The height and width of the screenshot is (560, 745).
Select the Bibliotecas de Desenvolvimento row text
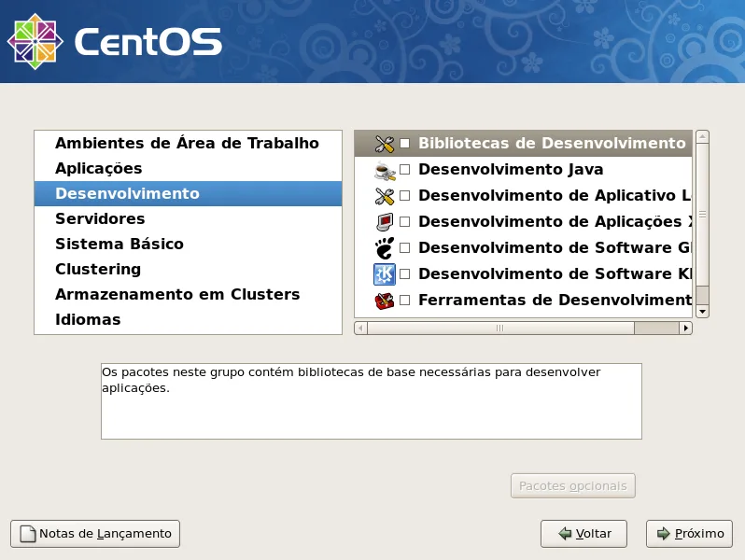tap(552, 143)
